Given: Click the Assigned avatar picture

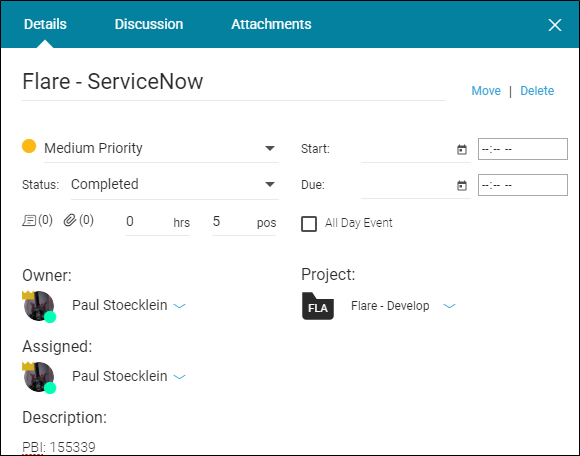Looking at the screenshot, I should click(39, 377).
